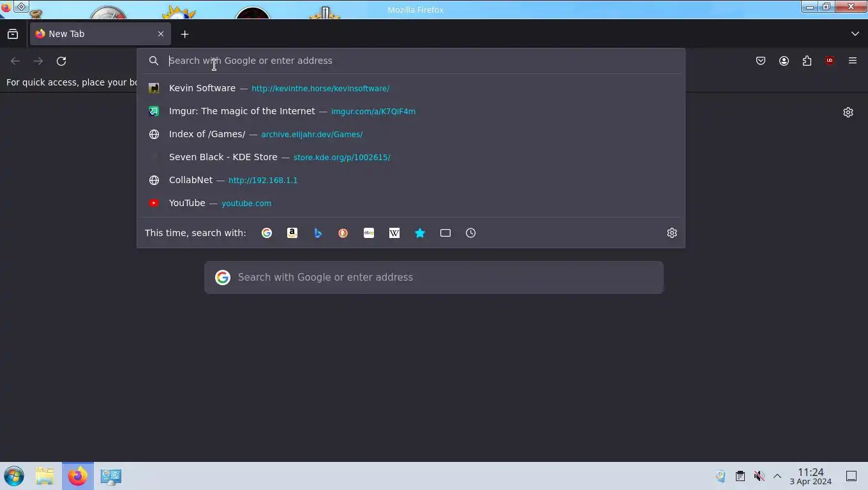The image size is (868, 490).
Task: Toggle the muted volume tray icon
Action: (x=759, y=476)
